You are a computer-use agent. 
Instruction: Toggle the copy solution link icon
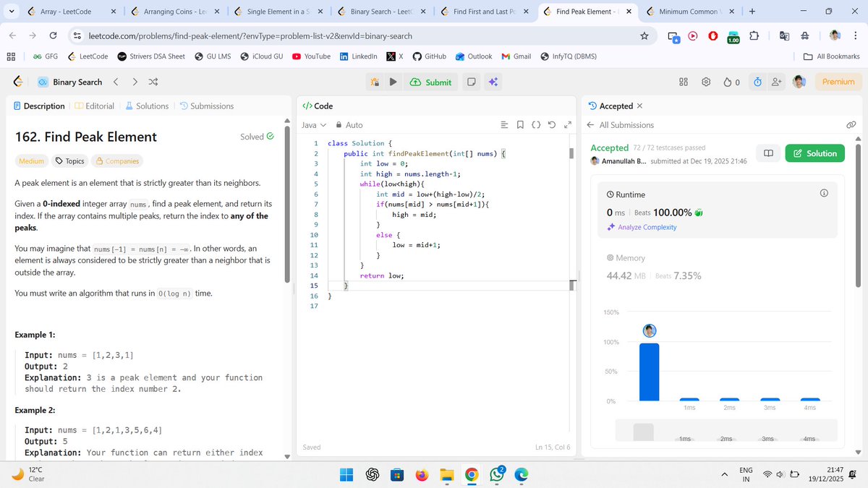click(851, 124)
